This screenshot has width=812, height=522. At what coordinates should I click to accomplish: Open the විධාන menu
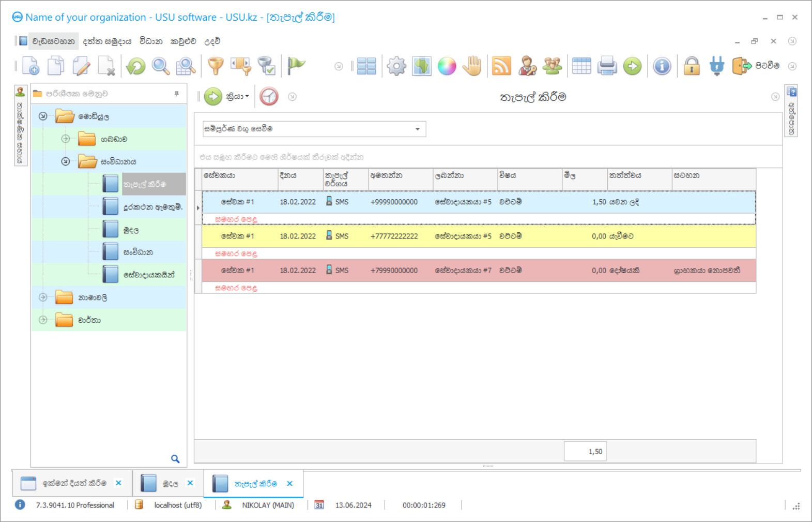pos(151,41)
